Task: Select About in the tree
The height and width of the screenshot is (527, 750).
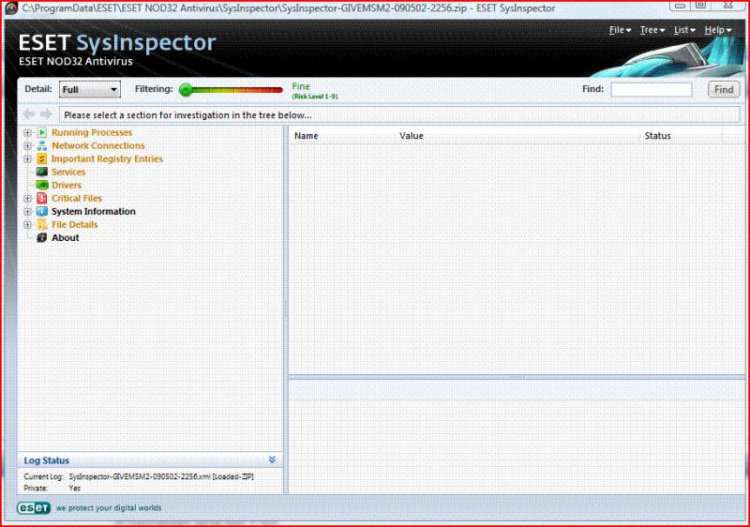Action: click(x=65, y=238)
